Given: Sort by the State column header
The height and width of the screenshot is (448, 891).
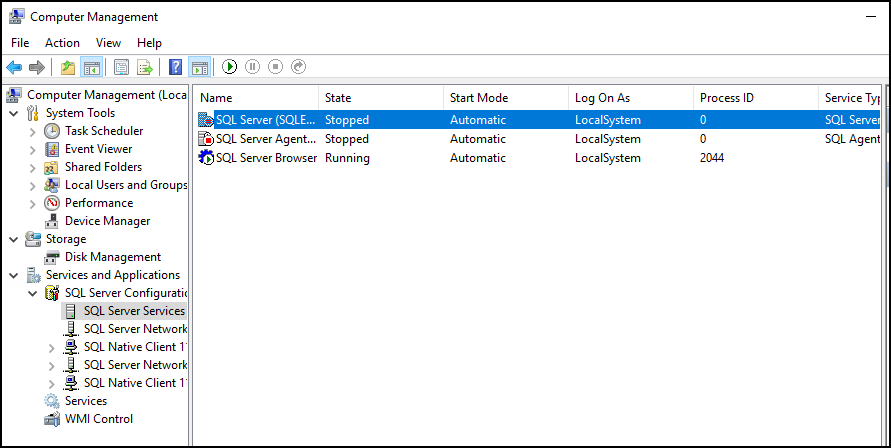Looking at the screenshot, I should 381,98.
